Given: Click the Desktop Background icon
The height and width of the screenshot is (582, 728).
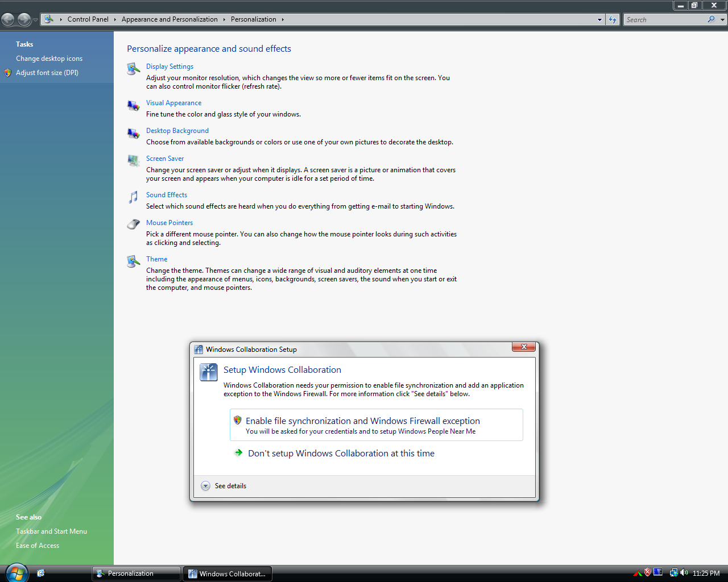Looking at the screenshot, I should pos(133,133).
